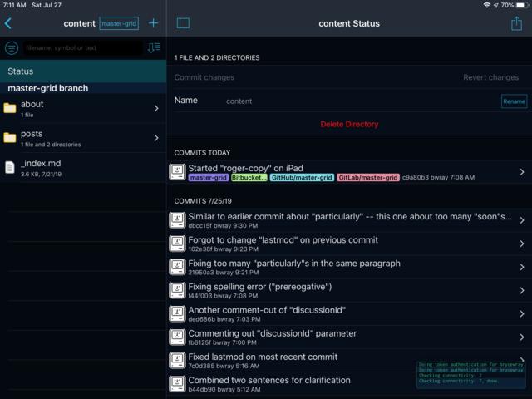Image resolution: width=532 pixels, height=399 pixels.
Task: Tap the filter circle icon beside search
Action: (12, 48)
